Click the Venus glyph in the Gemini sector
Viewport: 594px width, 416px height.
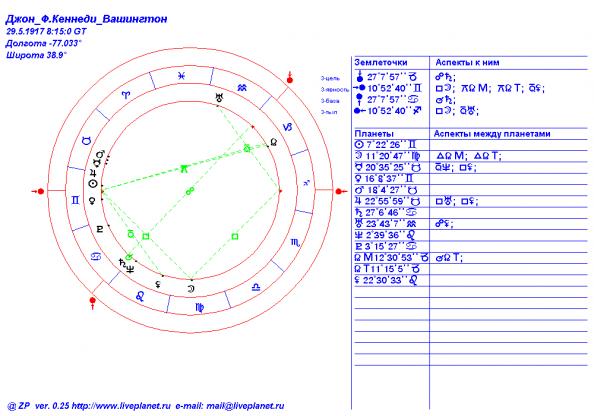(92, 200)
